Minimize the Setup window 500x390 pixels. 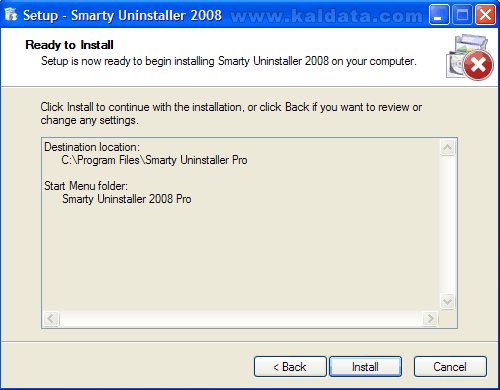click(439, 15)
